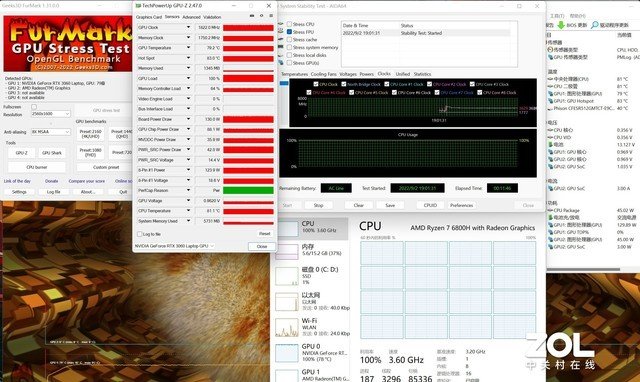This screenshot has width=640, height=382.
Task: Click GPU1 hotspot sensor row icon
Action: pos(550,101)
